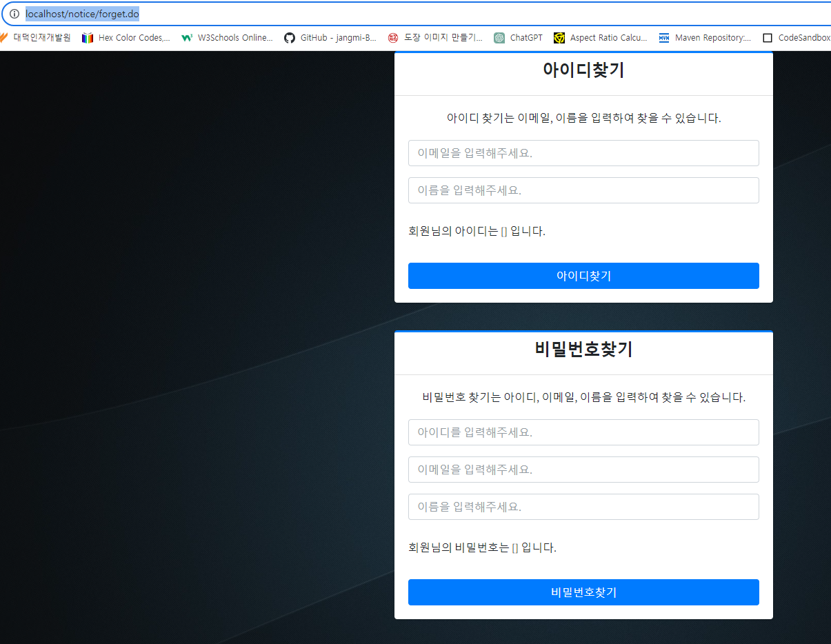Viewport: 831px width, 644px height.
Task: Click the 아이디찾기 card heading
Action: pos(583,70)
